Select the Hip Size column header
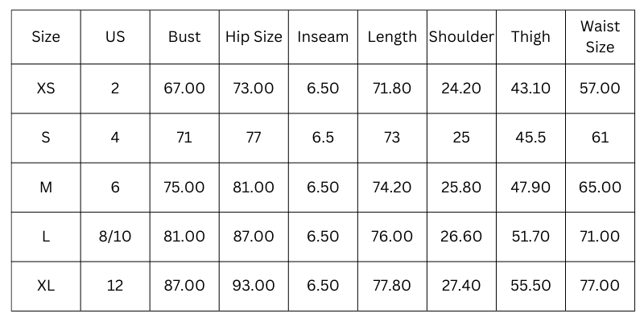The image size is (644, 322). (x=254, y=37)
